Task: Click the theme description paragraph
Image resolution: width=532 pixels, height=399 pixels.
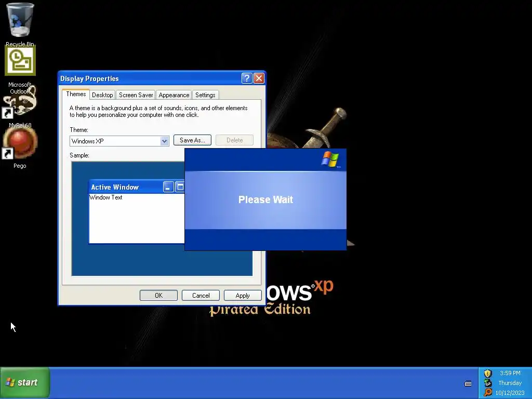Action: pyautogui.click(x=158, y=111)
